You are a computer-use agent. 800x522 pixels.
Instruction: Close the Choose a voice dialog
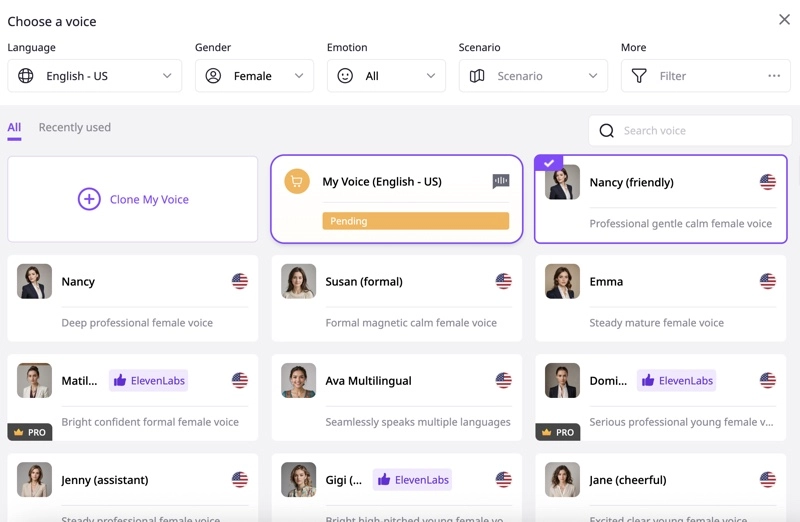click(x=784, y=20)
